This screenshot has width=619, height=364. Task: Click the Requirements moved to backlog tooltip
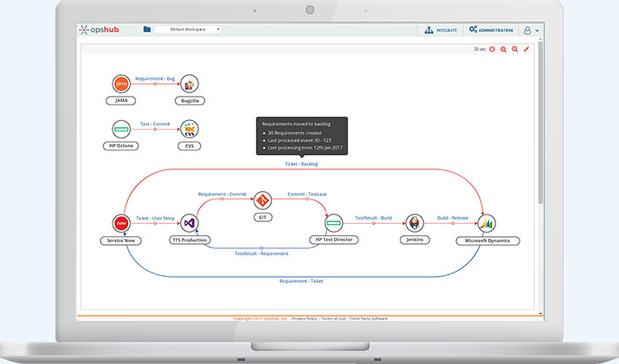(302, 136)
